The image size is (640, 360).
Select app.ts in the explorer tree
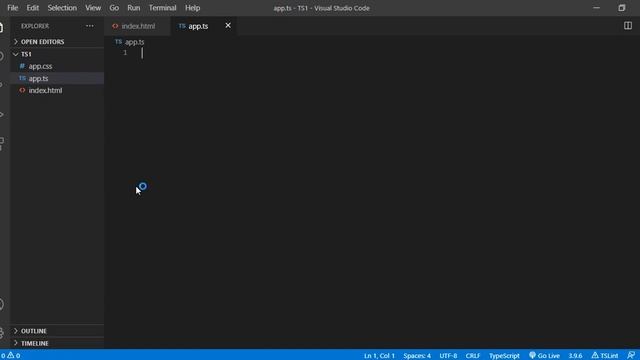pyautogui.click(x=57, y=78)
